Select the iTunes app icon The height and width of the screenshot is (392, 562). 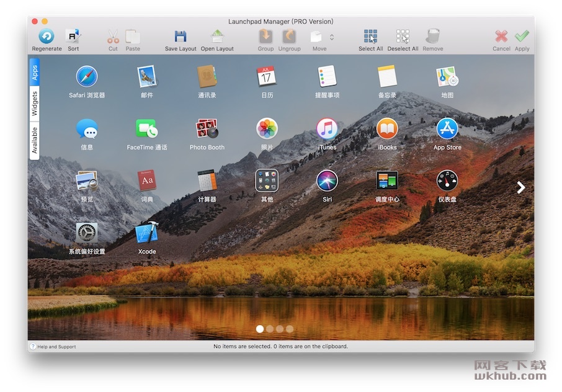(x=327, y=128)
